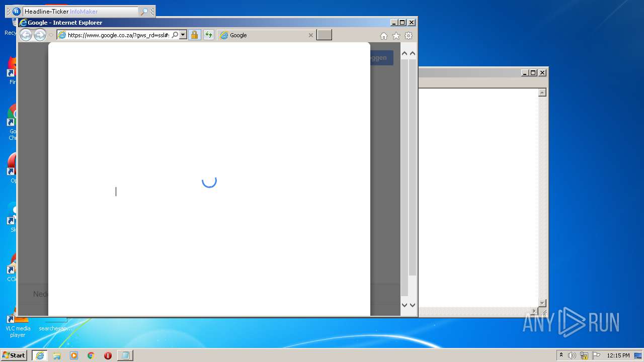Click horizontal scroll right arrow in background window

(534, 311)
